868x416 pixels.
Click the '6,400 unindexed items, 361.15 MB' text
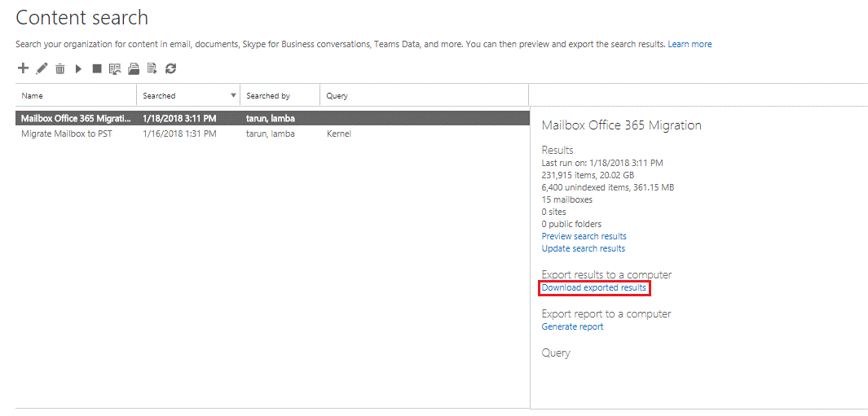point(608,187)
